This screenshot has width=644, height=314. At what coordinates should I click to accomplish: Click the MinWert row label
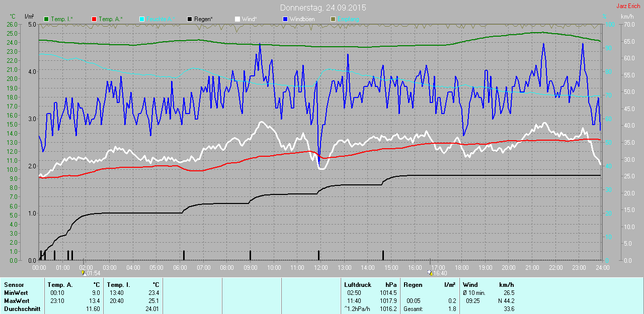coord(16,293)
